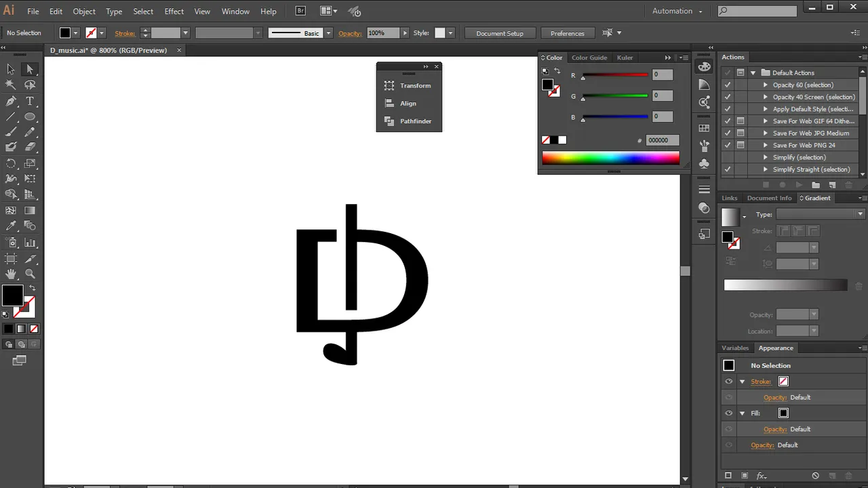
Task: Toggle checkmark for Opacity 60 (selection) action
Action: point(728,85)
